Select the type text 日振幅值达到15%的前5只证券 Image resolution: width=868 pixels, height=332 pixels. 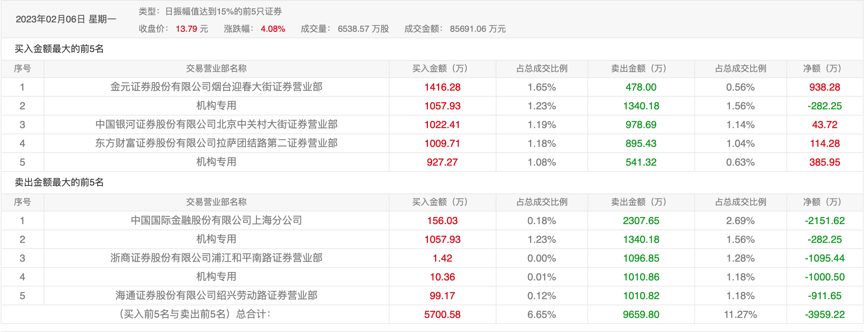pos(223,12)
